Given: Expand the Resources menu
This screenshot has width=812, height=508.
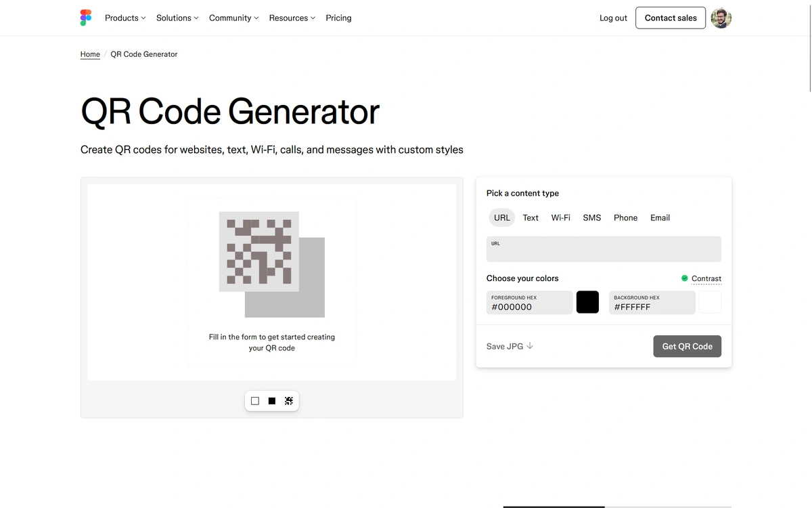Looking at the screenshot, I should (x=292, y=18).
